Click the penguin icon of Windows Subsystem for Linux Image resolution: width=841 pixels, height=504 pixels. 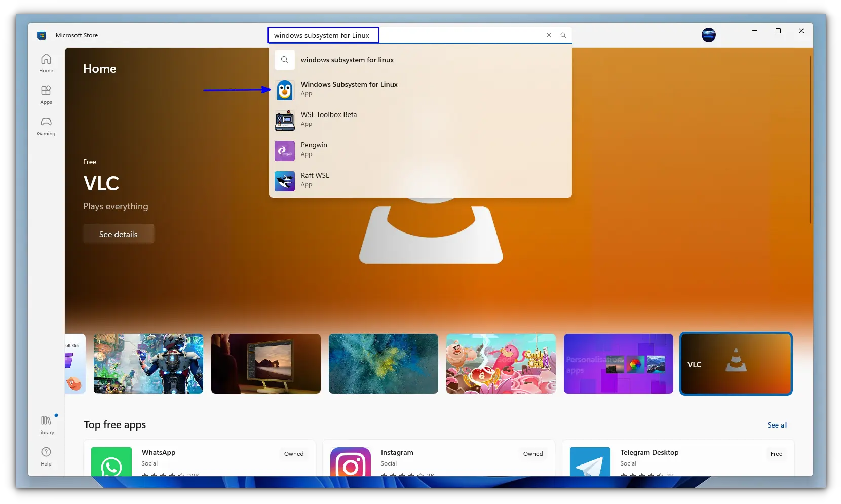[x=285, y=90]
